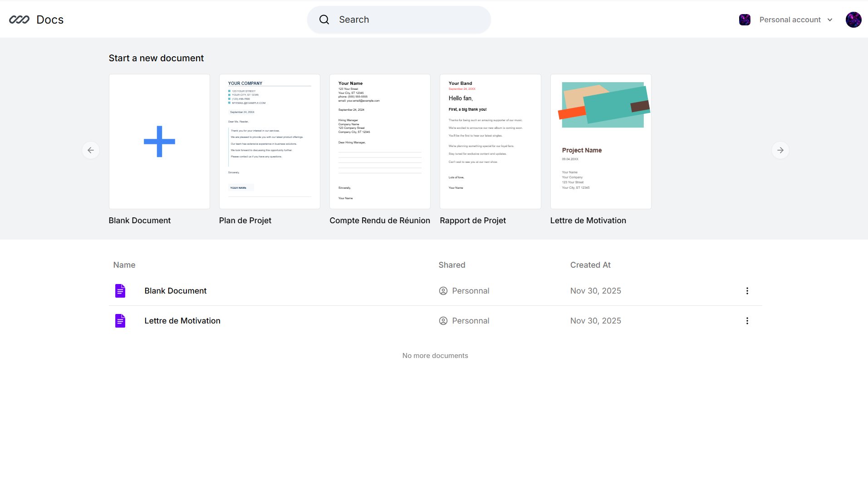The height and width of the screenshot is (500, 868).
Task: Open the Lettre de Motivation template thumbnail
Action: (600, 142)
